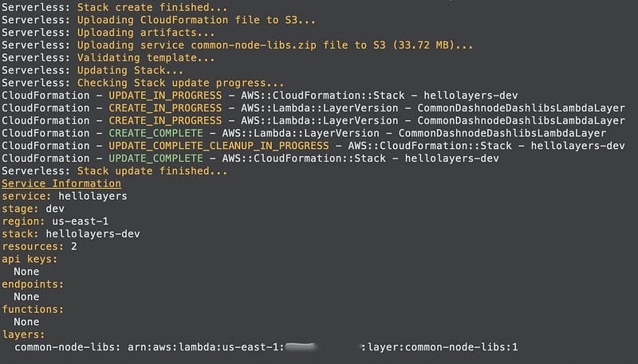Click the 'Stack update finished...' line
This screenshot has height=364, width=638.
[x=152, y=170]
